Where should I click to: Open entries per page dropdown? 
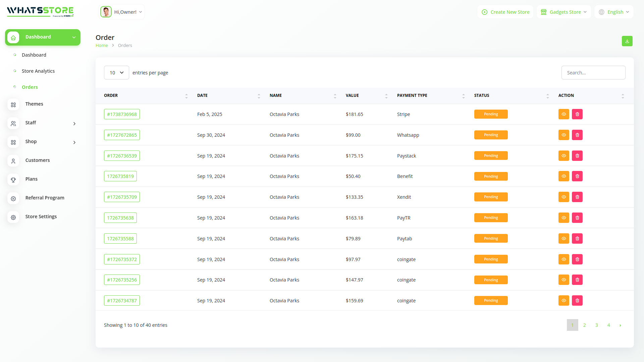tap(116, 73)
